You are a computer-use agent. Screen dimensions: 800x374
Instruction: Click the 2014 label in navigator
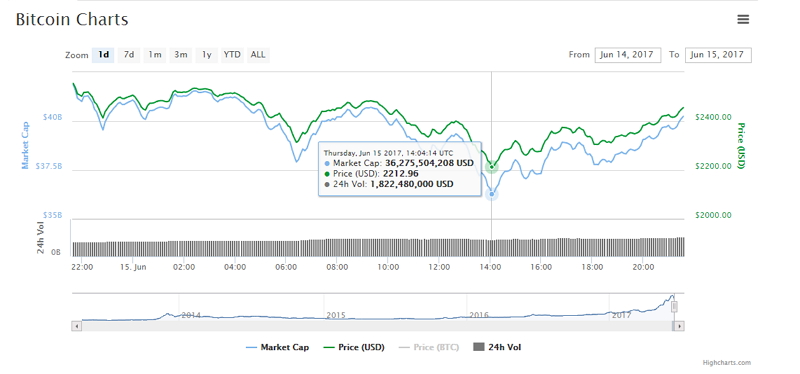coord(191,315)
